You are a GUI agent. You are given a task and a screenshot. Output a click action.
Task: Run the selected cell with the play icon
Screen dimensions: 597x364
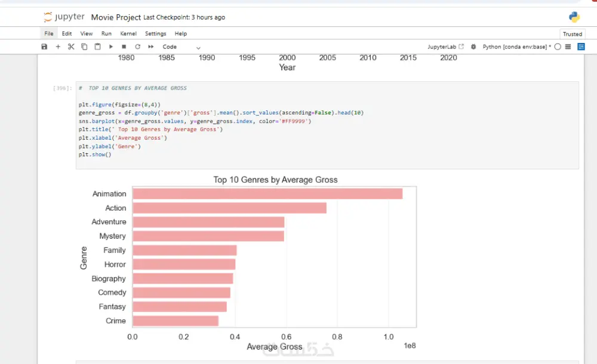point(110,47)
